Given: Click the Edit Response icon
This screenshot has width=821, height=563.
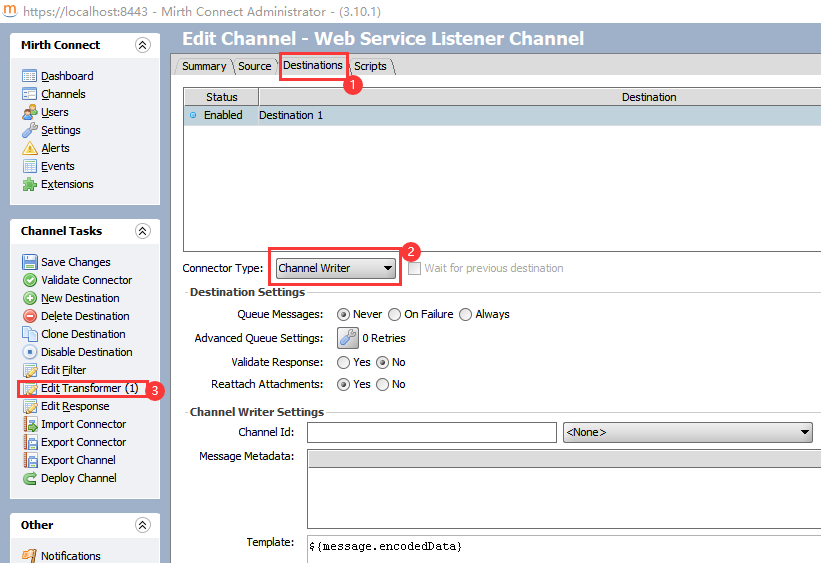Looking at the screenshot, I should pos(30,406).
